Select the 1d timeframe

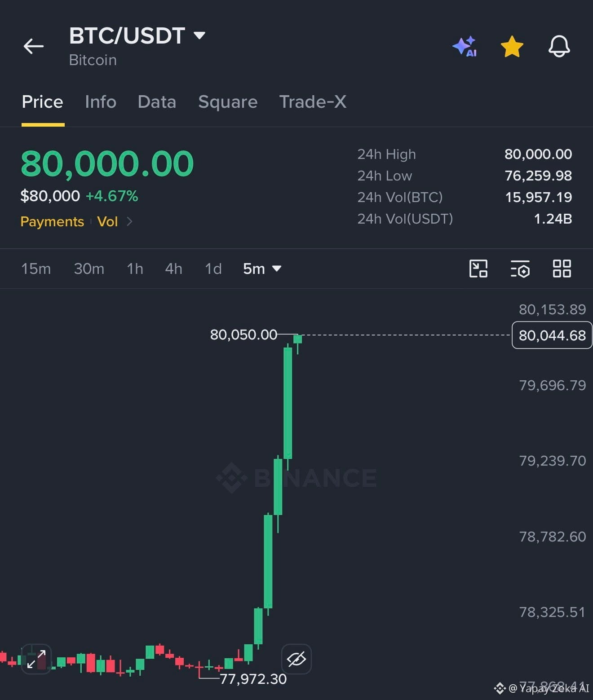point(213,269)
